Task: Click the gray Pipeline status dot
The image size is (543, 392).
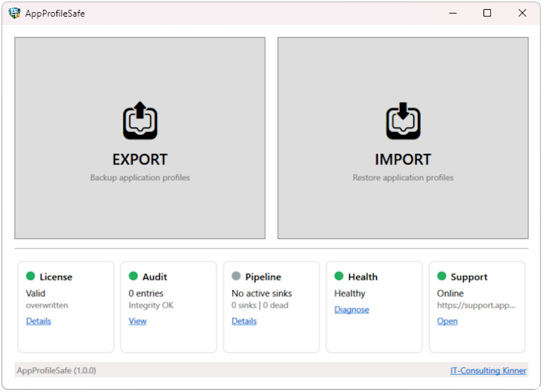Action: (x=236, y=277)
